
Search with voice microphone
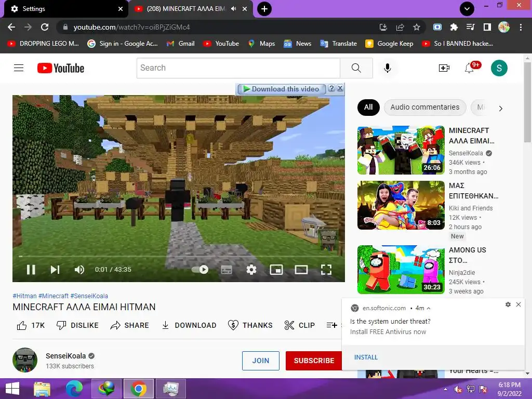coord(387,68)
